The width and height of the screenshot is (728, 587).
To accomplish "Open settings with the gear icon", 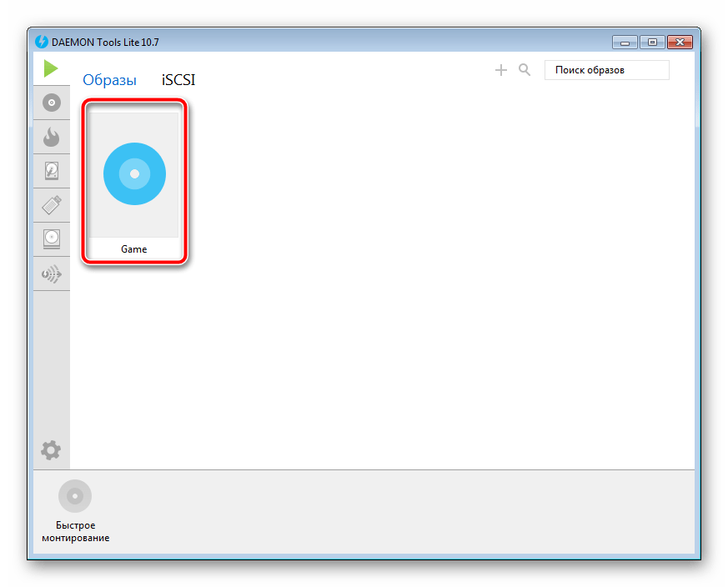I will pos(51,450).
